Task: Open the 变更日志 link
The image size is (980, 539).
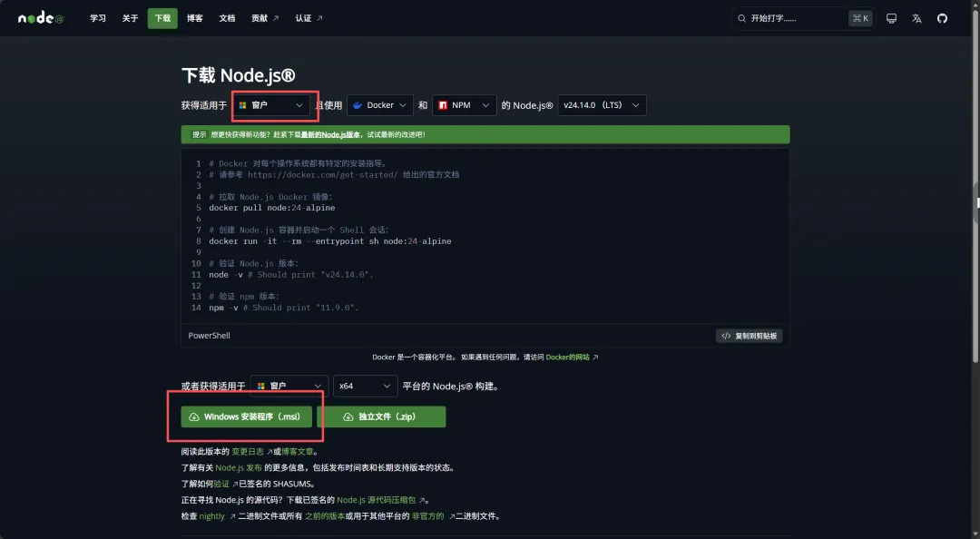Action: (248, 452)
